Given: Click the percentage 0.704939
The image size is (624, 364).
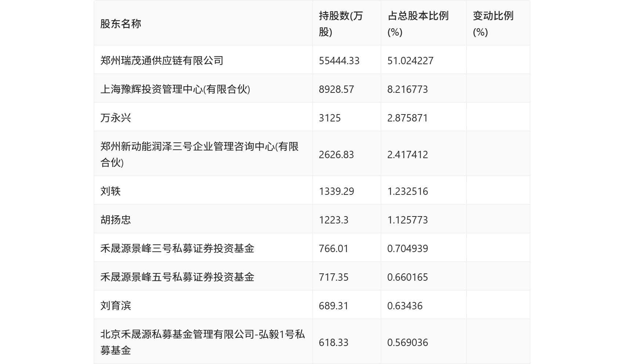Looking at the screenshot, I should pyautogui.click(x=407, y=248).
